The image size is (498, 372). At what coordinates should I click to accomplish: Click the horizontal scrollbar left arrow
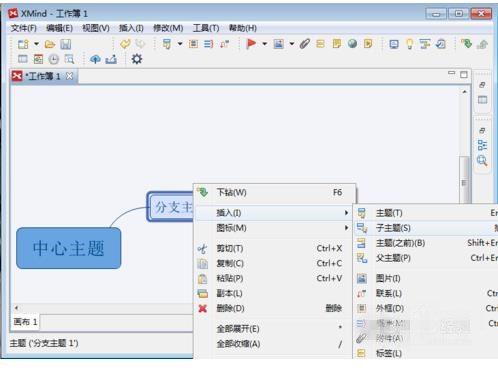point(16,308)
